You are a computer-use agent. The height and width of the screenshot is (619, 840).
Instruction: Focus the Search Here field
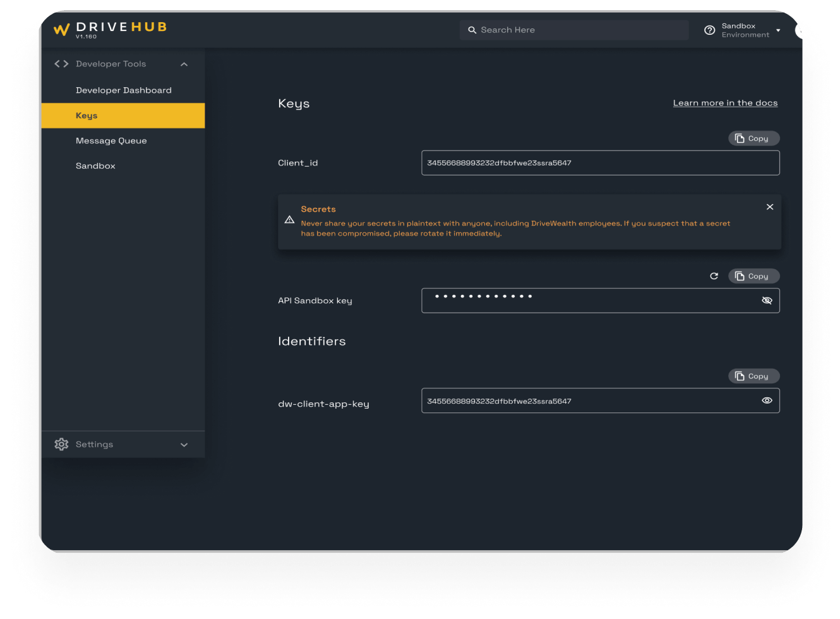(x=574, y=30)
